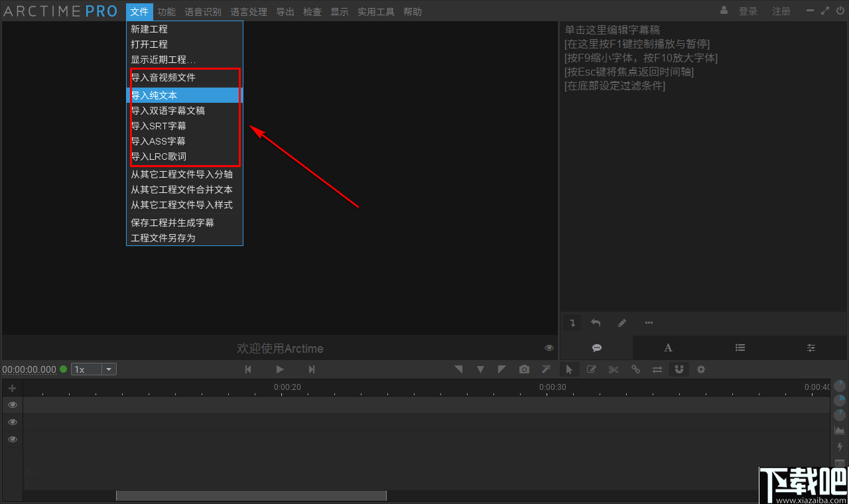
Task: Cut a subtitle with the scissors tool
Action: tap(613, 369)
